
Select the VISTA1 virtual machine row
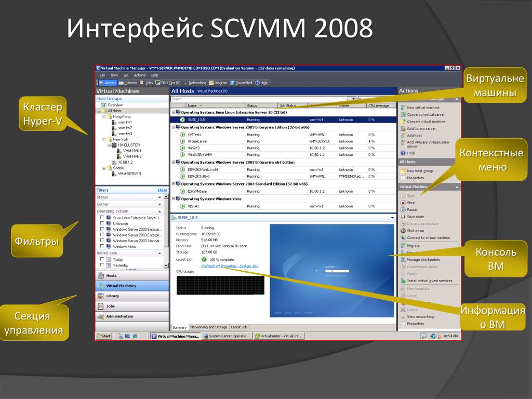[x=283, y=206]
